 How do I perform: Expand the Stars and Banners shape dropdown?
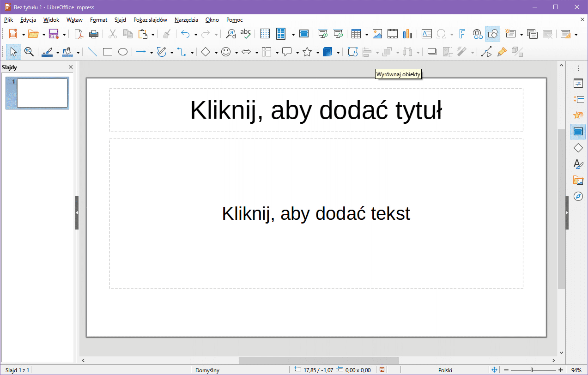pos(318,53)
